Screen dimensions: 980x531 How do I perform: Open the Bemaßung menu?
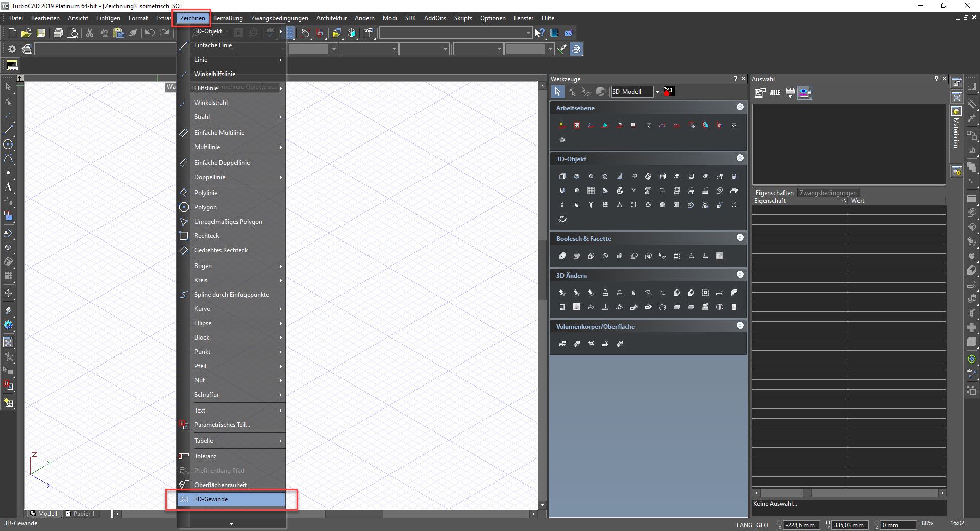[x=228, y=18]
